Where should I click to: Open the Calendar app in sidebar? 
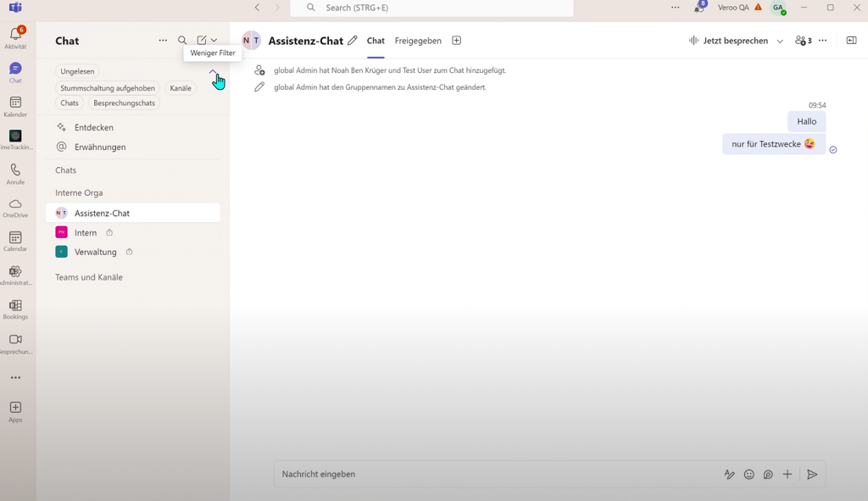[x=15, y=242]
